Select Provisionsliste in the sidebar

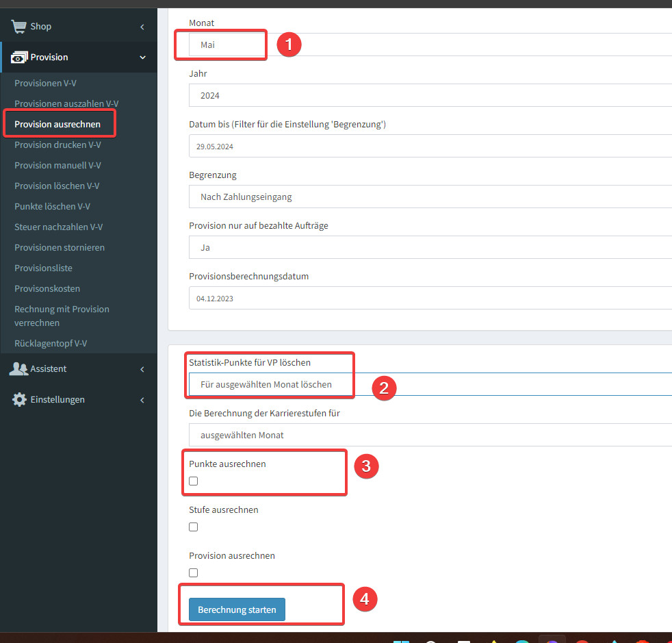[x=43, y=268]
